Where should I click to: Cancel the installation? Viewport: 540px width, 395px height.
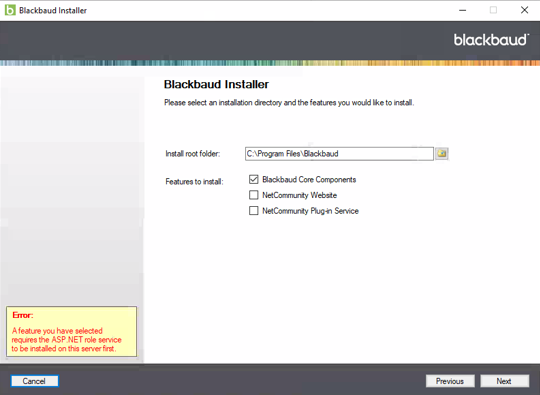coord(34,381)
